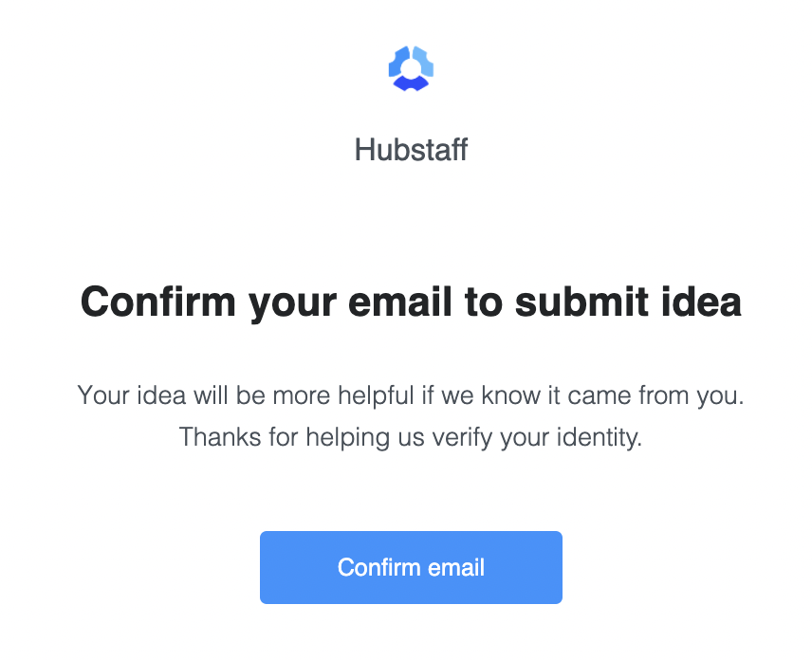
Task: Click the medium blue left segment of logo
Action: [398, 61]
